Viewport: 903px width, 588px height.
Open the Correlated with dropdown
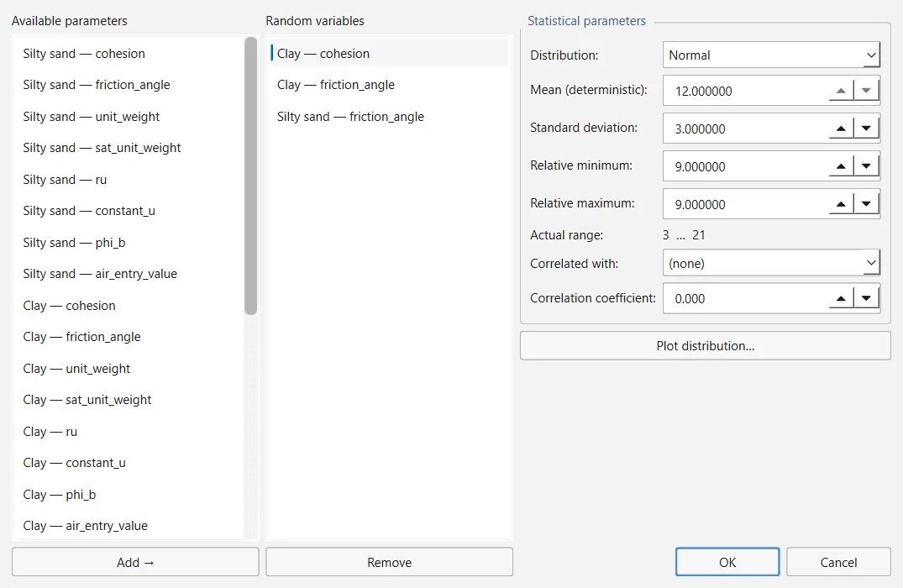pyautogui.click(x=771, y=263)
